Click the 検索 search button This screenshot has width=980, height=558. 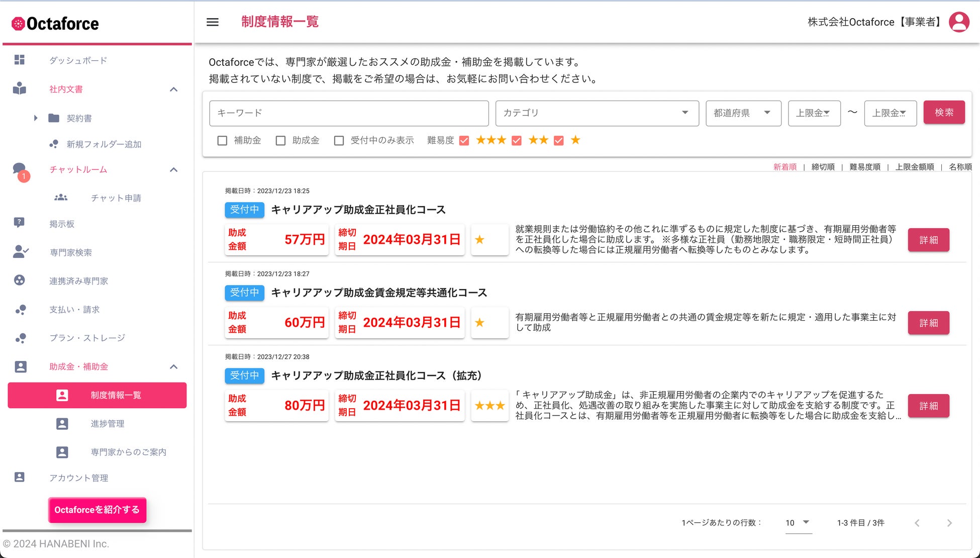(943, 113)
